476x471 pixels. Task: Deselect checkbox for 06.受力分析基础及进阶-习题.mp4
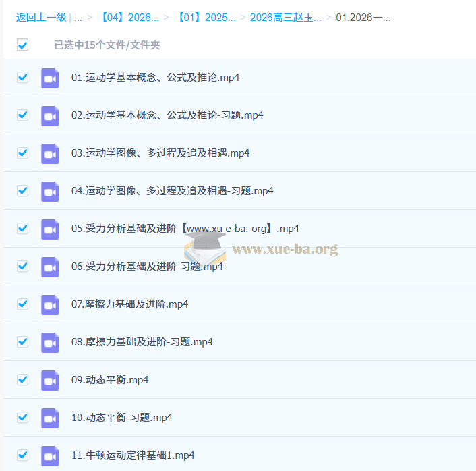tap(23, 267)
